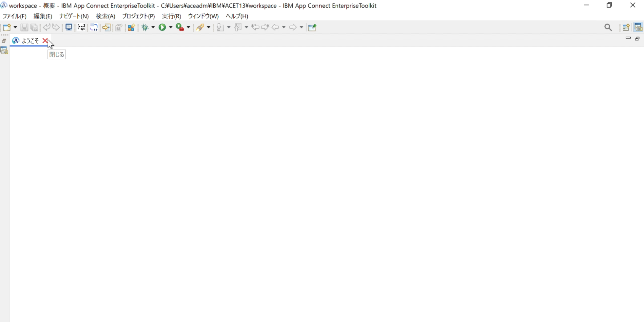Click the New wizard icon
Image resolution: width=644 pixels, height=322 pixels.
click(7, 28)
